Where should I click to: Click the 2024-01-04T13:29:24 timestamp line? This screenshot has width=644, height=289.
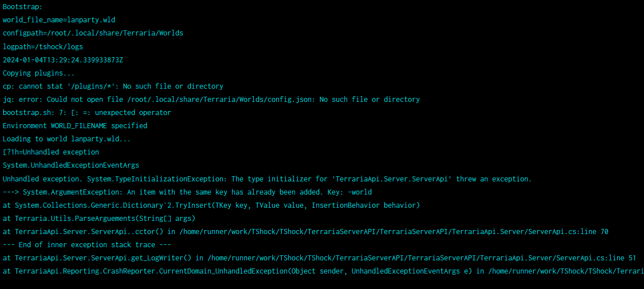pyautogui.click(x=63, y=60)
